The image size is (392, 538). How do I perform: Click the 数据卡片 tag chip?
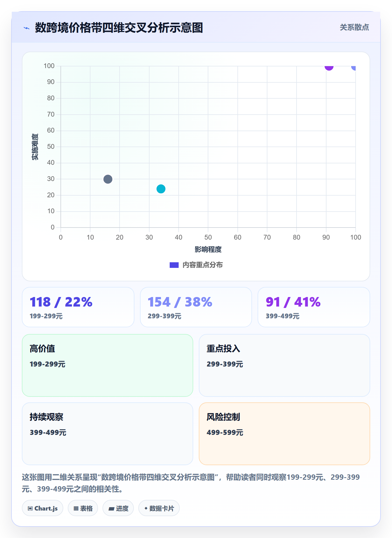pos(159,508)
